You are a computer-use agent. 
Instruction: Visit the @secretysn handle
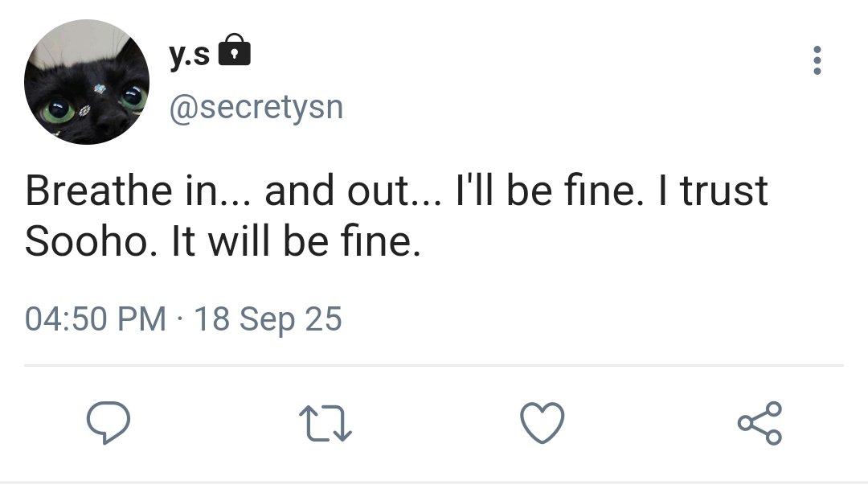point(255,107)
